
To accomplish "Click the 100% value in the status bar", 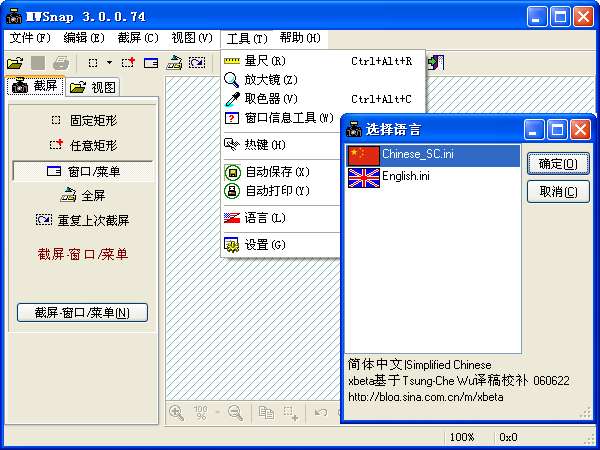I will [462, 437].
